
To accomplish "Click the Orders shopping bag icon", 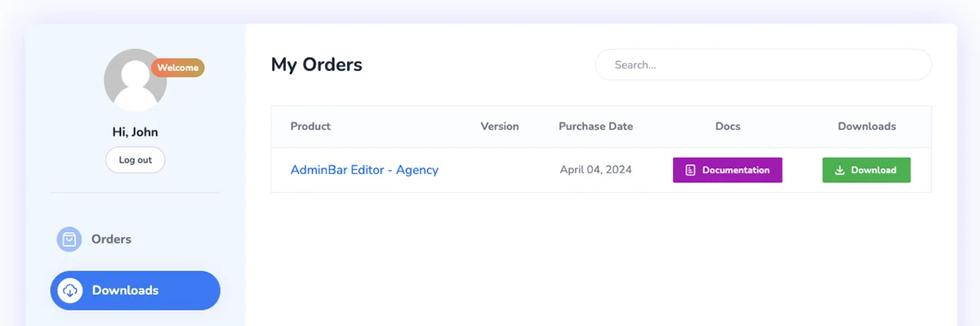I will point(69,239).
